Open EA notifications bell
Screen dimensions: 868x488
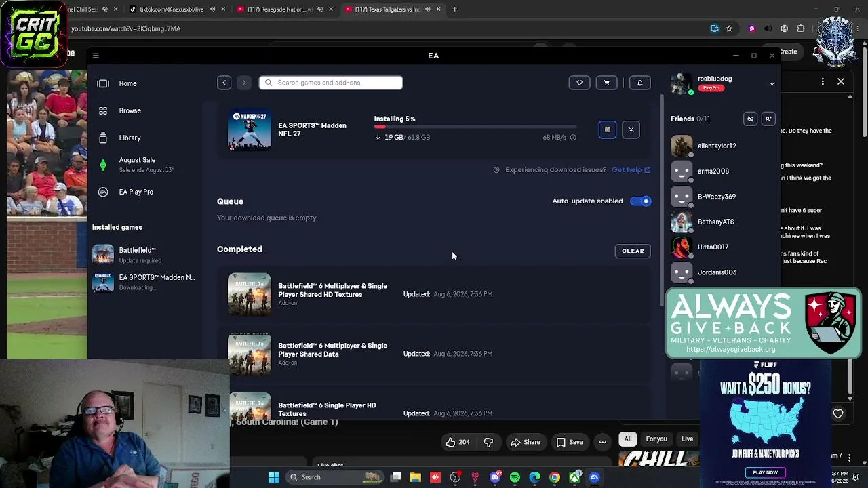click(x=639, y=83)
